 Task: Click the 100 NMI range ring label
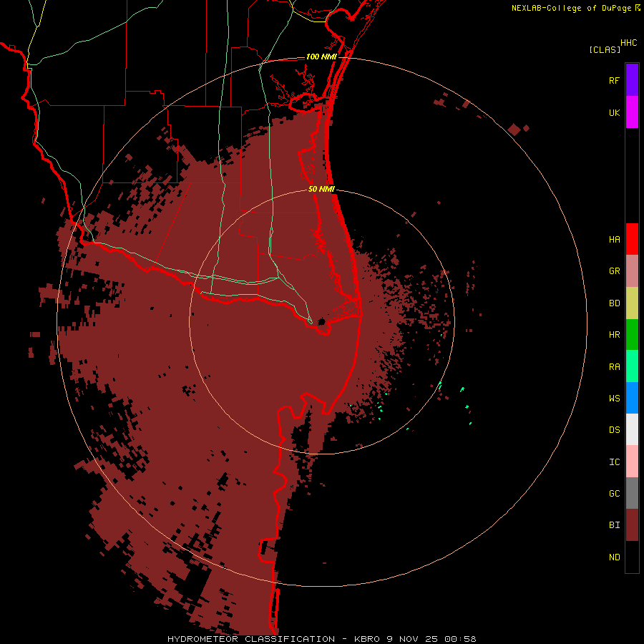tap(321, 57)
